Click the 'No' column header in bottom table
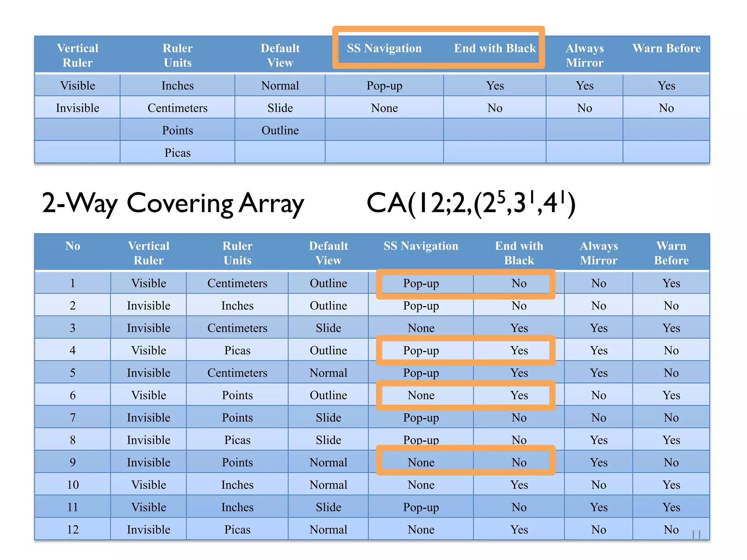Image resolution: width=747 pixels, height=560 pixels. 73,246
